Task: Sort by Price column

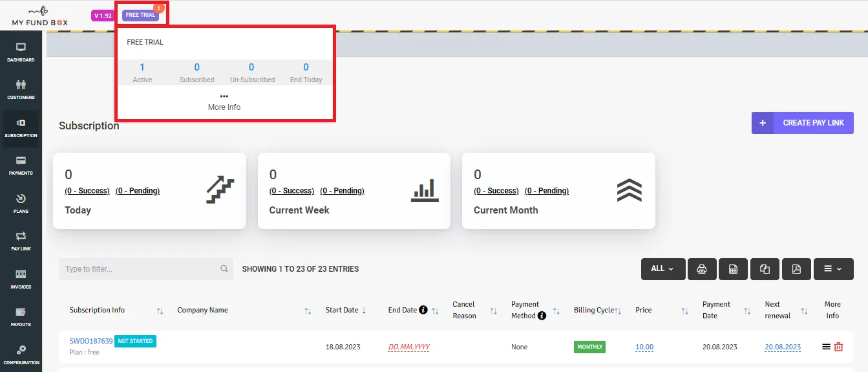Action: (x=685, y=311)
